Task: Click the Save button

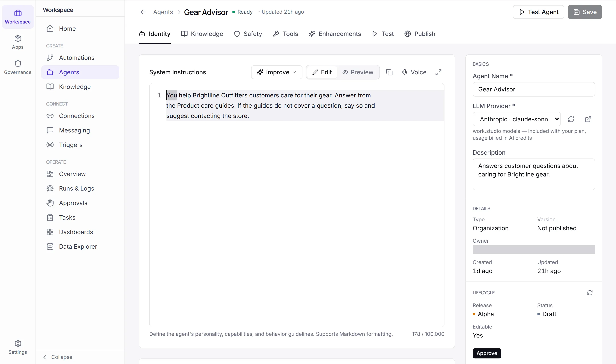Action: (x=585, y=12)
